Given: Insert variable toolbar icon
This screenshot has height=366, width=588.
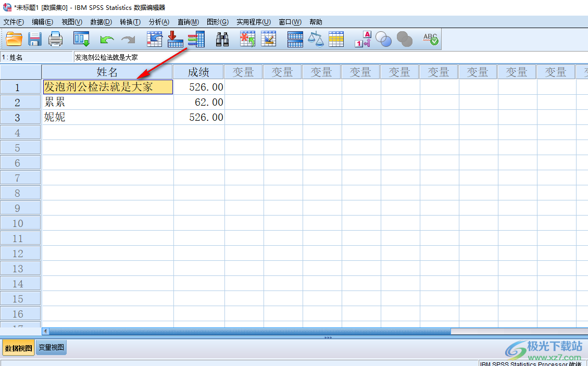Looking at the screenshot, I should point(269,39).
